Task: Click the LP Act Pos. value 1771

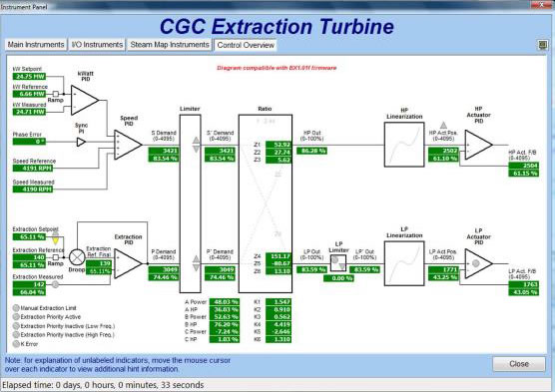Action: [x=443, y=269]
